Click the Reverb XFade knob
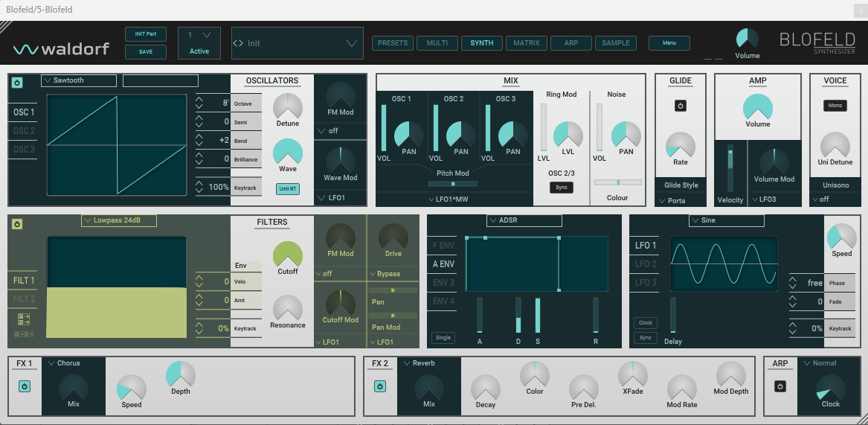Image resolution: width=868 pixels, height=425 pixels. pos(633,374)
